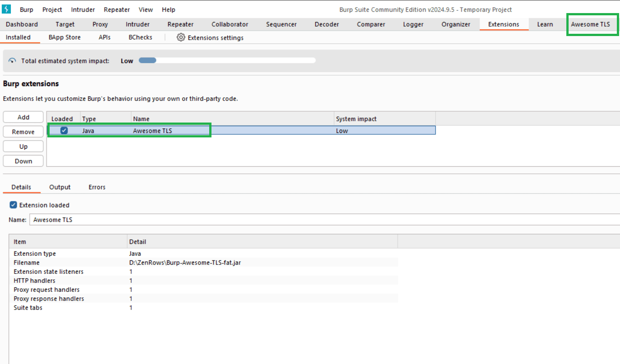Switch to the Errors tab
This screenshot has width=620, height=364.
coord(97,187)
